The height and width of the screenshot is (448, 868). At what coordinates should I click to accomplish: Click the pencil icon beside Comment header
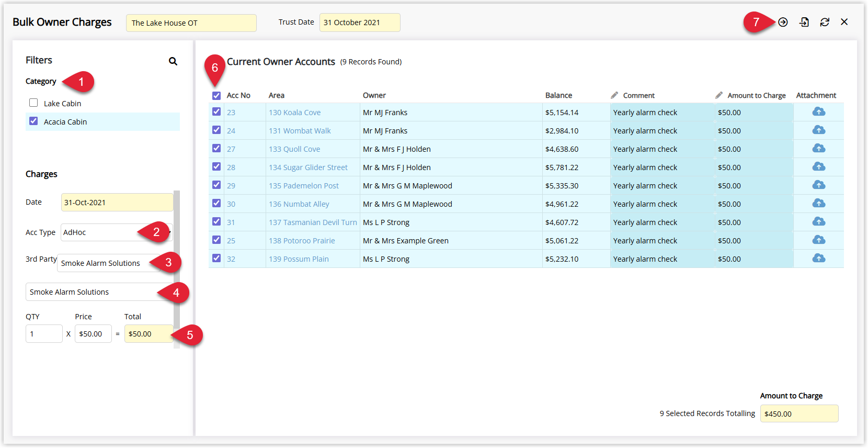(614, 95)
